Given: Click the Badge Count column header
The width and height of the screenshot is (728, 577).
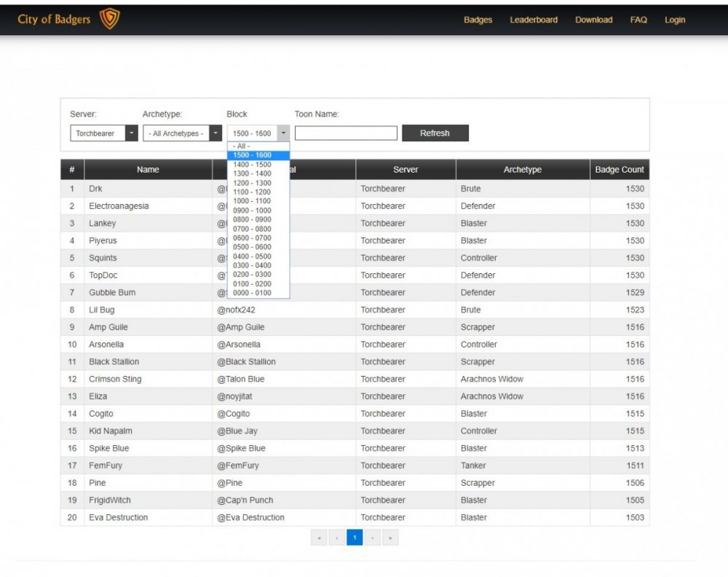Looking at the screenshot, I should 619,170.
